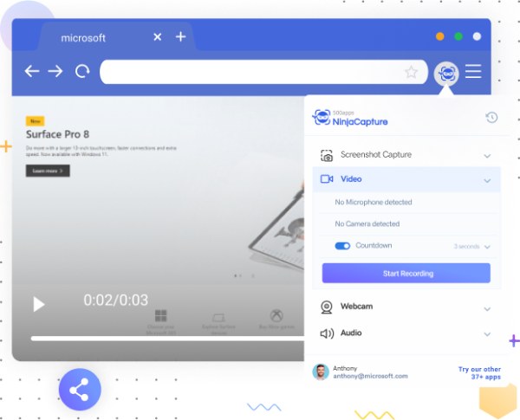Go forward with the browser forward arrow
This screenshot has height=420, width=520.
pyautogui.click(x=55, y=71)
